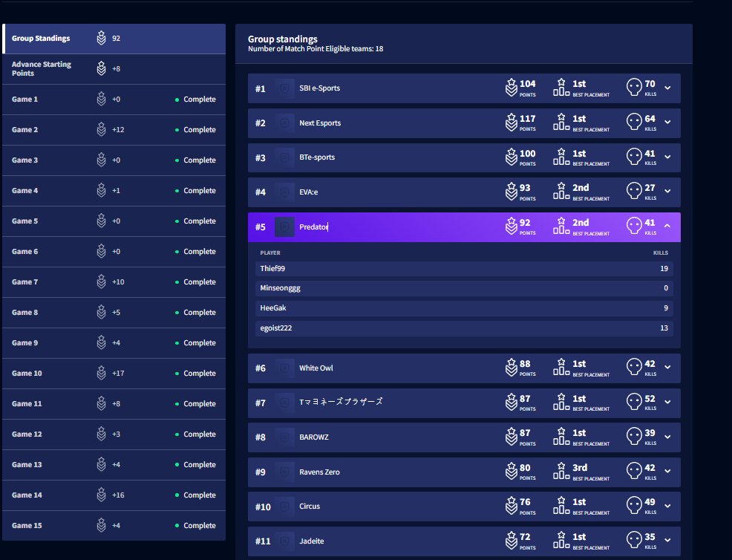Click Predator team logo thumbnail
This screenshot has width=732, height=560.
(x=284, y=227)
